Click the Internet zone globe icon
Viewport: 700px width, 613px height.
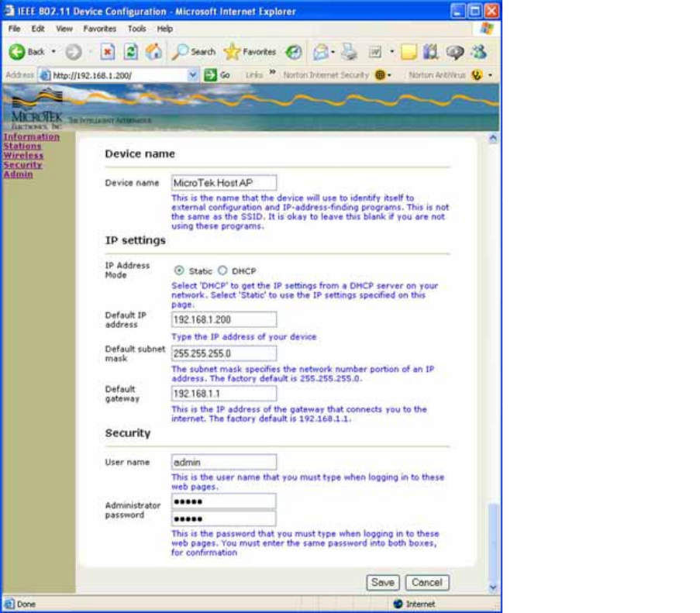click(x=398, y=604)
